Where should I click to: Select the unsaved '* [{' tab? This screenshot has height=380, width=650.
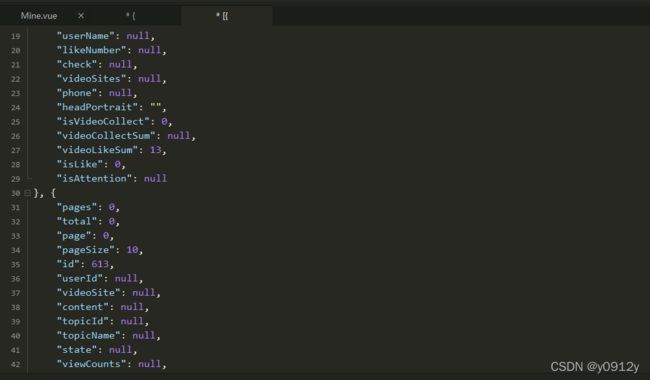click(x=222, y=16)
